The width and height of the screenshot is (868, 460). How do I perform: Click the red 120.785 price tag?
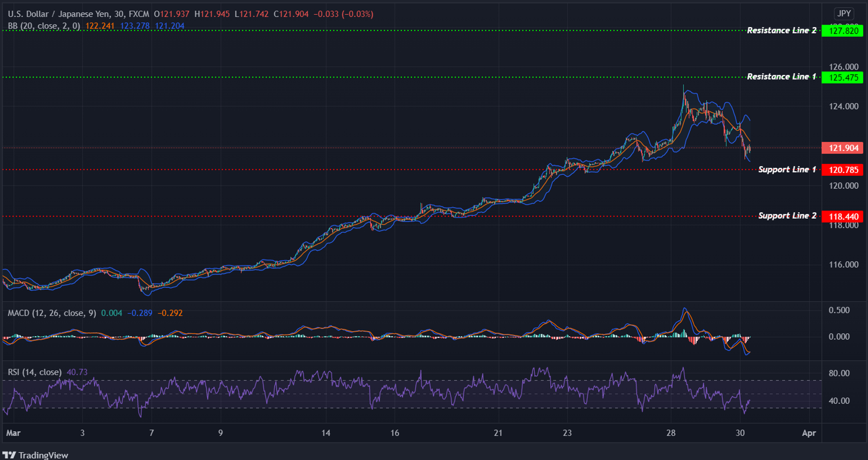point(843,169)
